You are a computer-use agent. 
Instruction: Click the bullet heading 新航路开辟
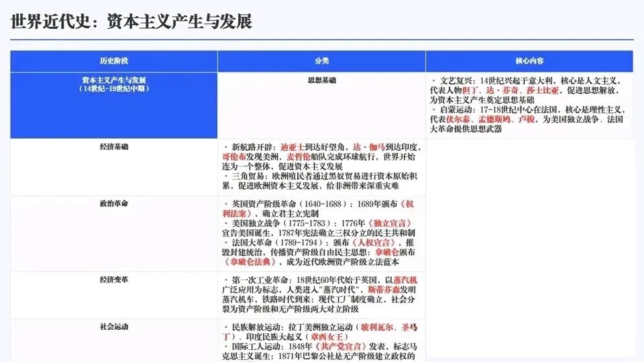[252, 147]
